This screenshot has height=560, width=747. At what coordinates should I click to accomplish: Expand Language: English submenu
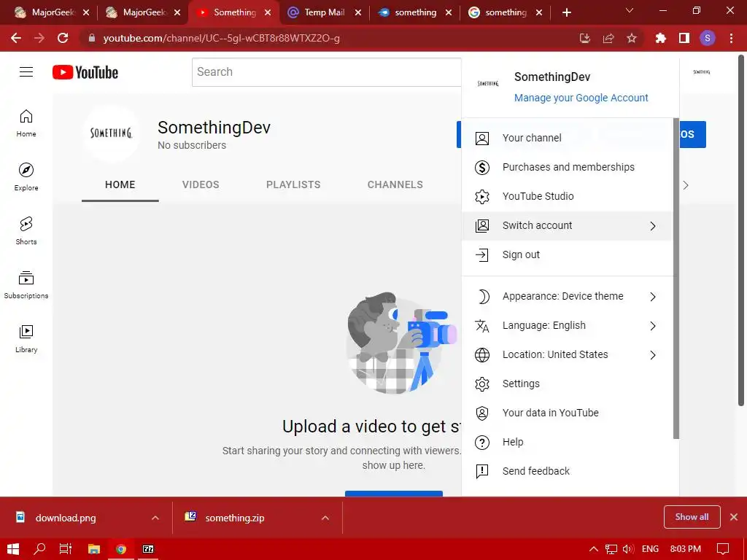coord(653,326)
